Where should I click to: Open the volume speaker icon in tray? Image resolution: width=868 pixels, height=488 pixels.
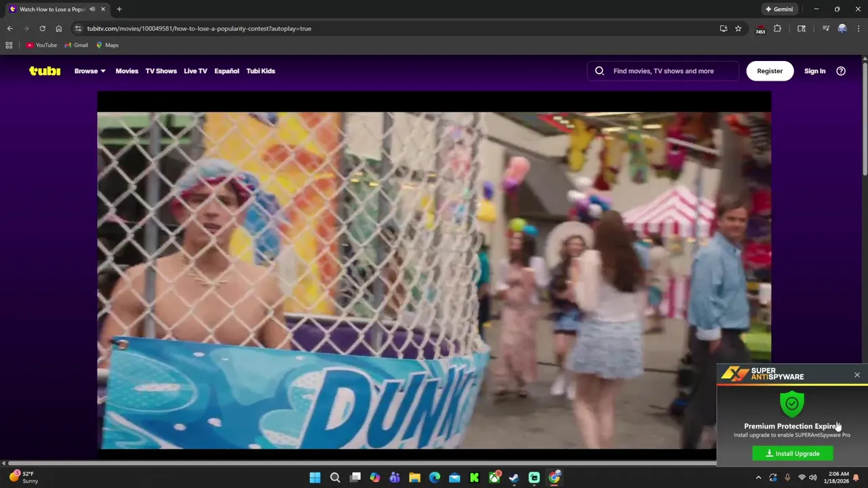coord(812,477)
